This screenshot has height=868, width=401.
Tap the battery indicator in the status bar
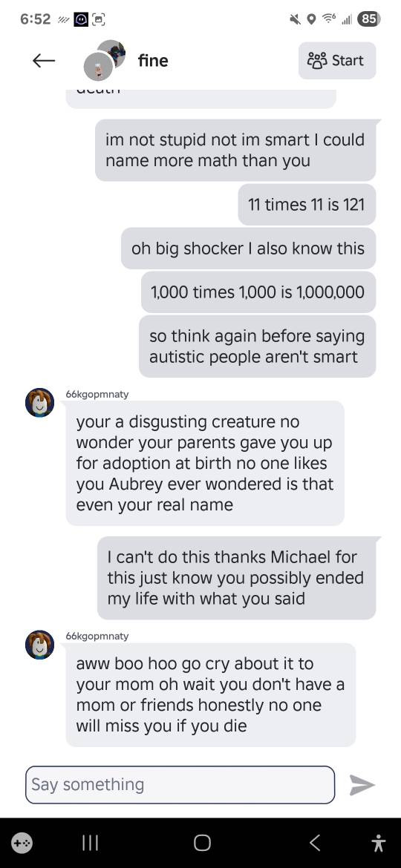369,19
